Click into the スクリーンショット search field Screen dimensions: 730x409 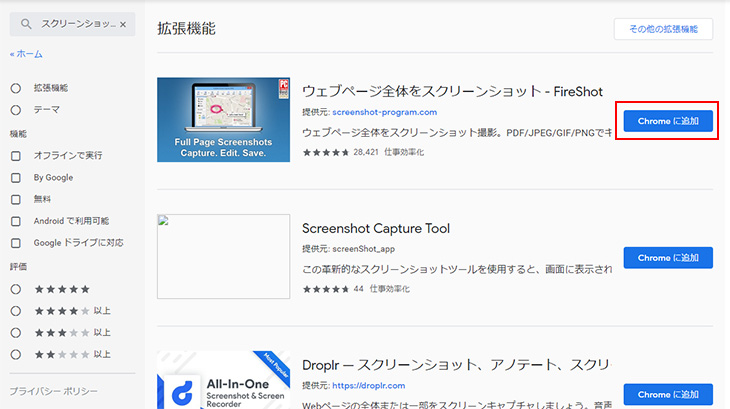pos(75,23)
